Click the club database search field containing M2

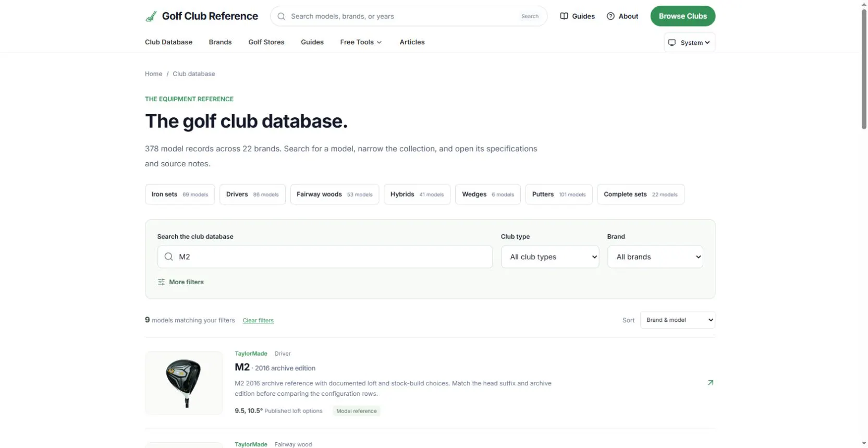pyautogui.click(x=325, y=257)
